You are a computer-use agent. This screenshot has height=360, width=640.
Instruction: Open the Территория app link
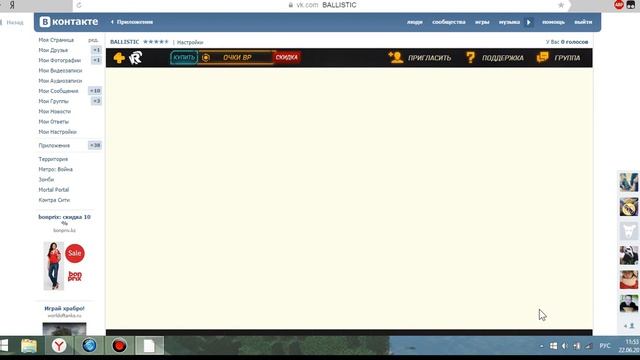53,159
